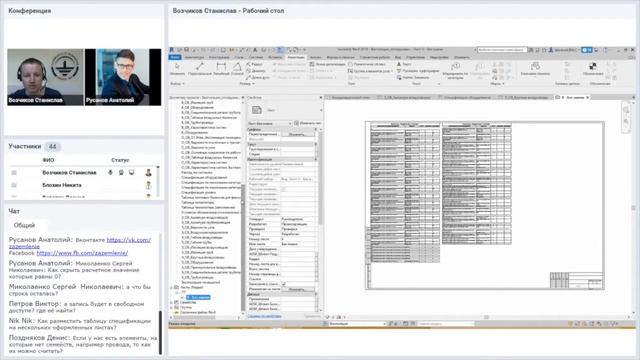Click user status icon for Блохин Никита
640x360 pixels.
click(148, 185)
